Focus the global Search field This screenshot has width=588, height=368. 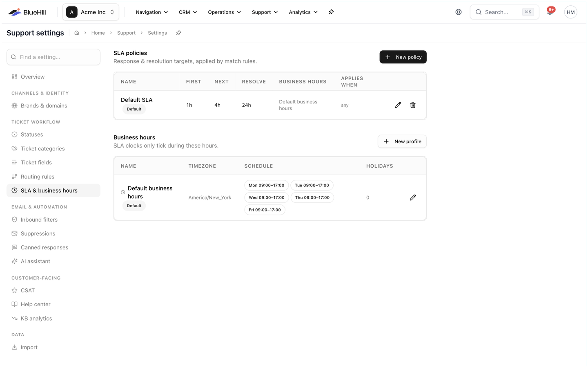504,12
